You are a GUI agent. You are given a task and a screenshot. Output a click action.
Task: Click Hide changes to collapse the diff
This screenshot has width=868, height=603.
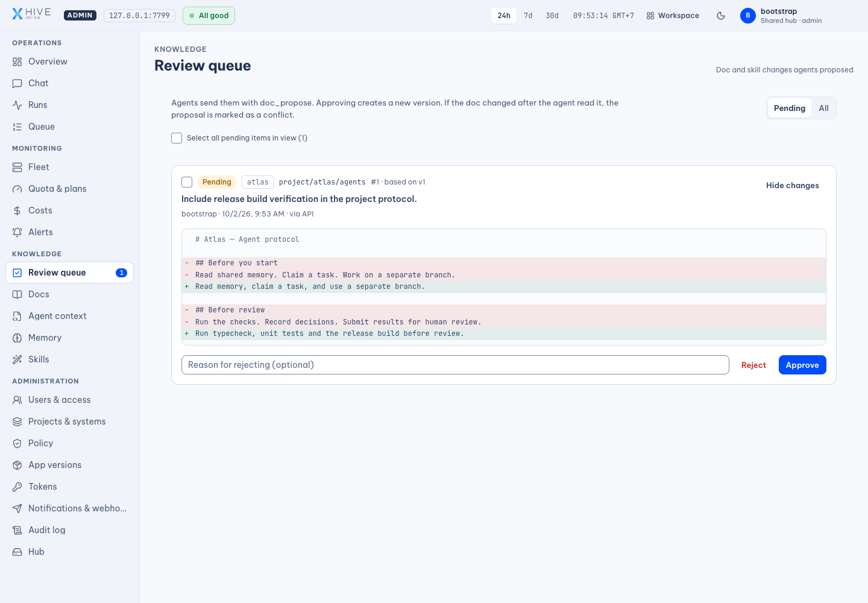[793, 185]
